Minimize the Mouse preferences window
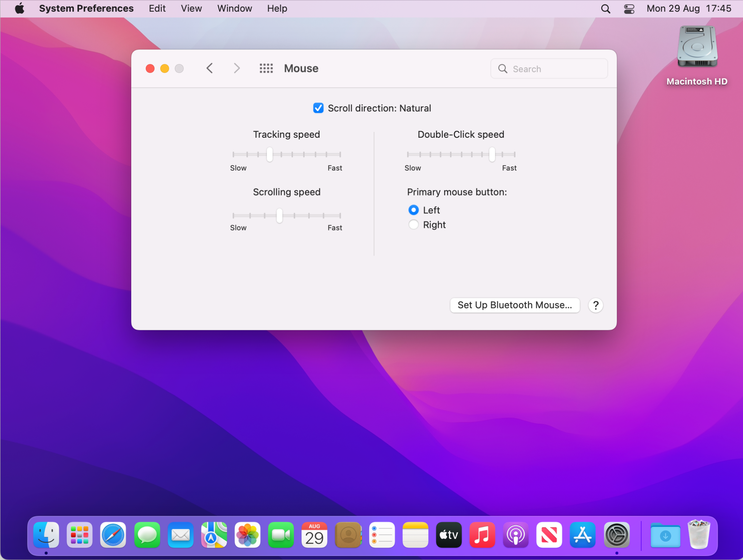This screenshot has height=560, width=743. click(165, 69)
